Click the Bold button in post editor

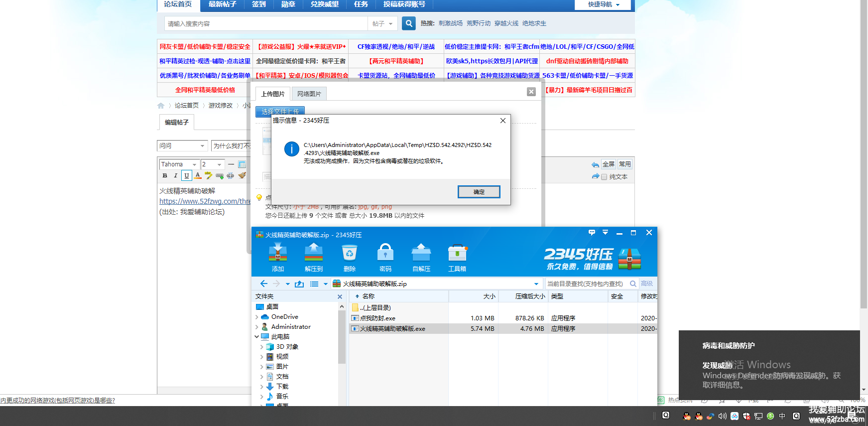point(165,175)
